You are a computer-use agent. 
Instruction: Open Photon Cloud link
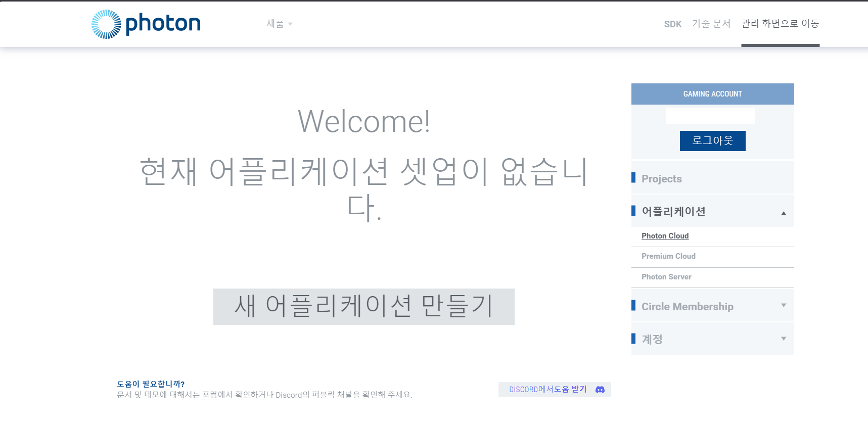(665, 236)
